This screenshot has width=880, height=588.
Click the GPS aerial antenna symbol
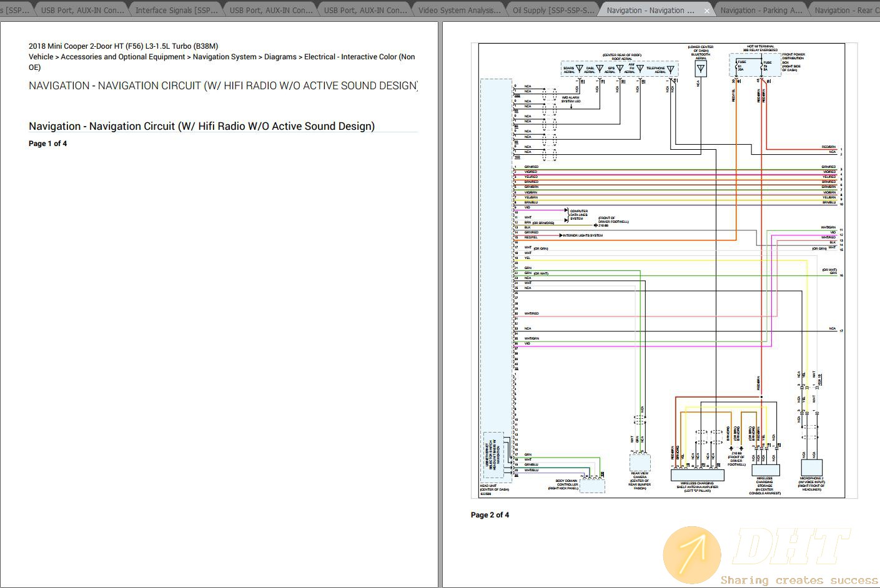tap(620, 69)
